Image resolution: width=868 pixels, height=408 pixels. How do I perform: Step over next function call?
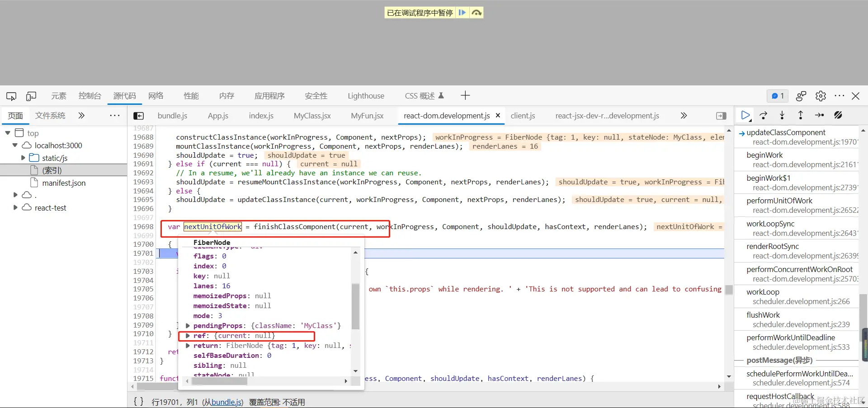764,116
